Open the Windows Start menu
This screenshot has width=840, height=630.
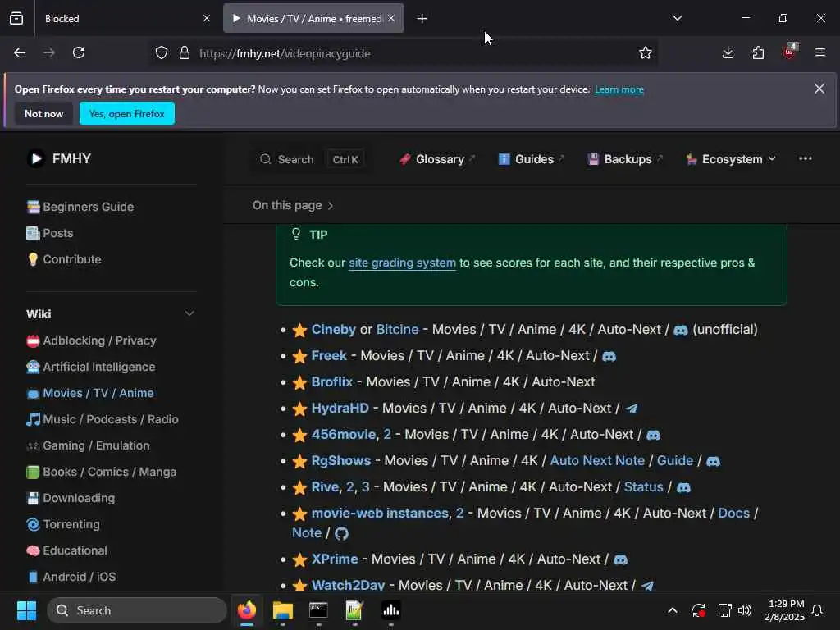tap(26, 610)
